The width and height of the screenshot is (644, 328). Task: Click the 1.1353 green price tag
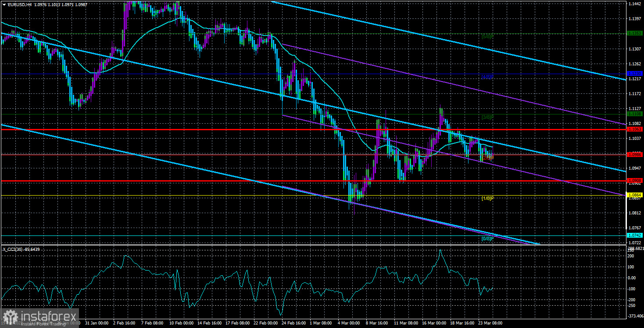click(x=635, y=33)
